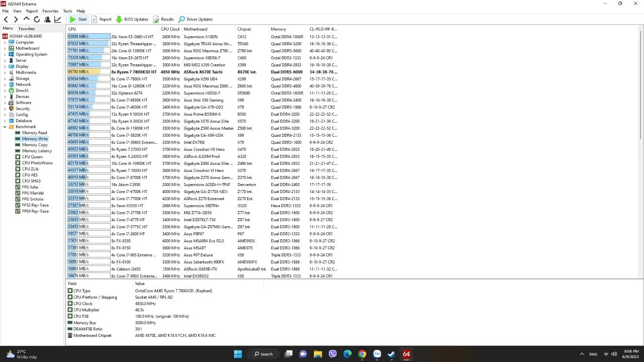Open the Tools menu

[x=67, y=11]
